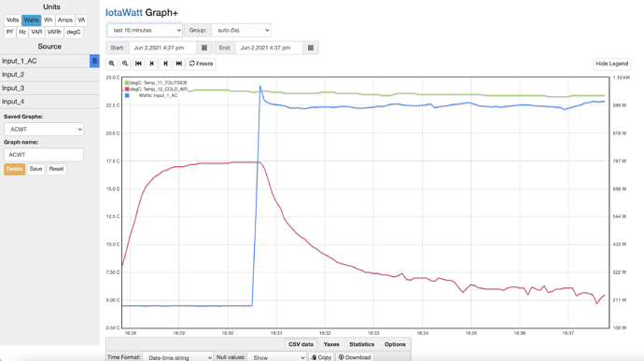Expand the Group auto (5s) dropdown

[x=241, y=30]
